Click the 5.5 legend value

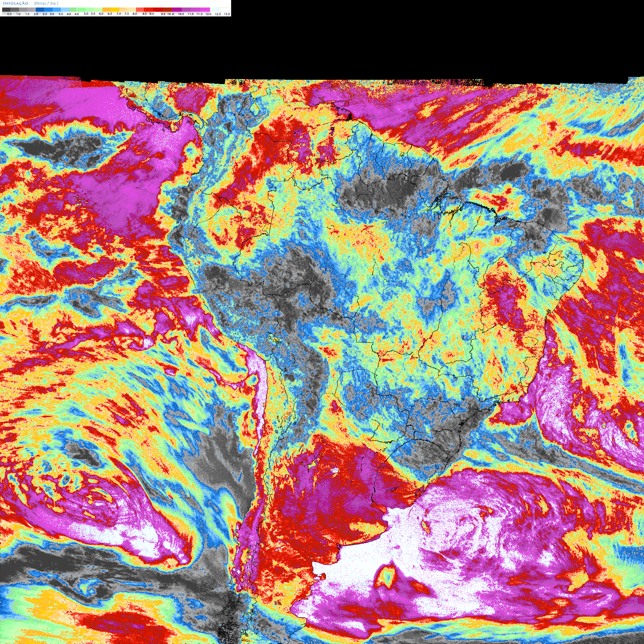(x=93, y=14)
